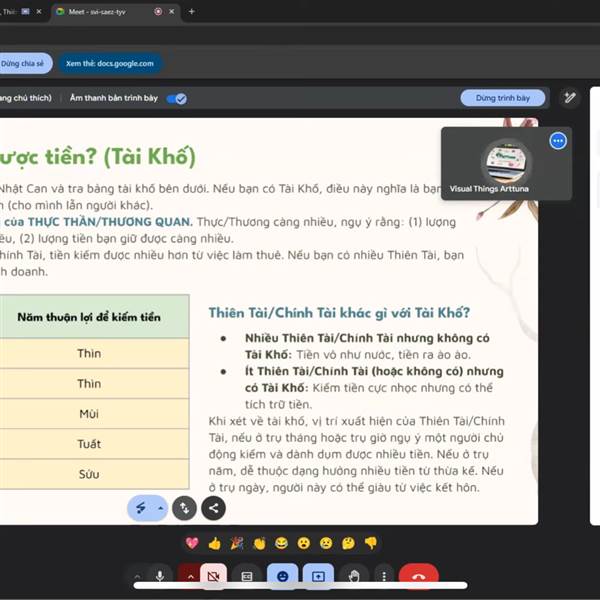
Task: Click the share icon on slide
Action: coord(214,508)
